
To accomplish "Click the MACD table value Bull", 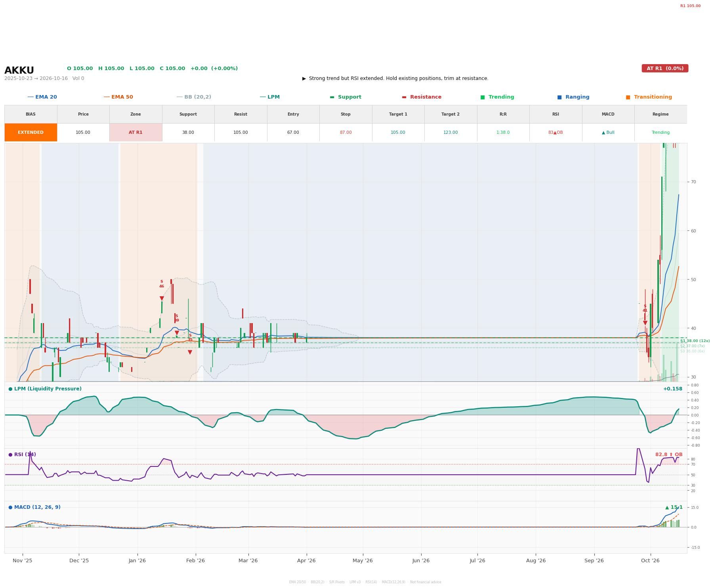I will (x=608, y=132).
